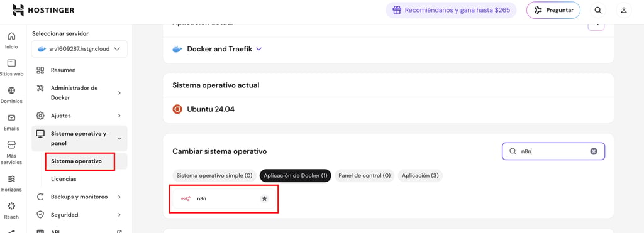Click Recomiéndanos y gana hasta $265 banner

tap(450, 10)
